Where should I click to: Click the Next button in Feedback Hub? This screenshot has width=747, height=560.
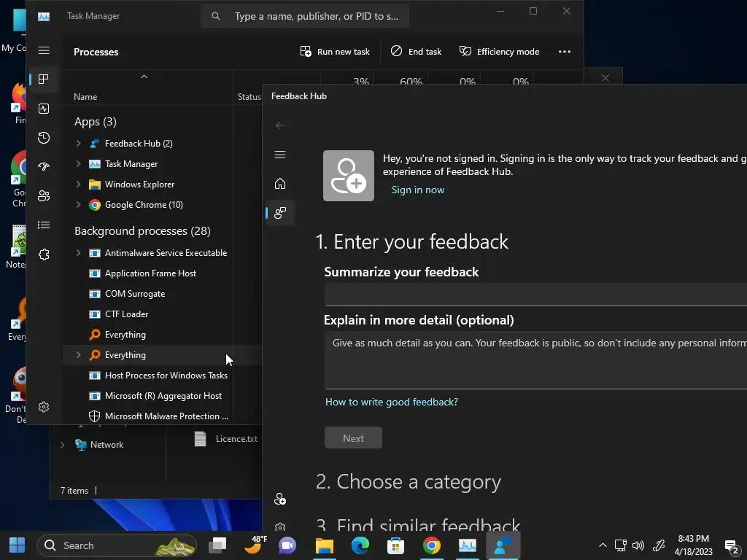(x=354, y=437)
